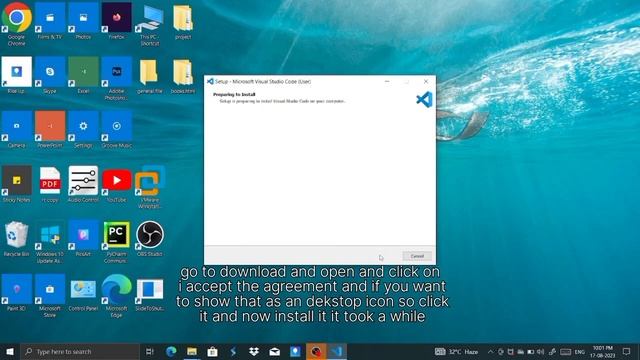640x360 pixels.
Task: Open the Paint 3D desktop shortcut
Action: pos(16,293)
